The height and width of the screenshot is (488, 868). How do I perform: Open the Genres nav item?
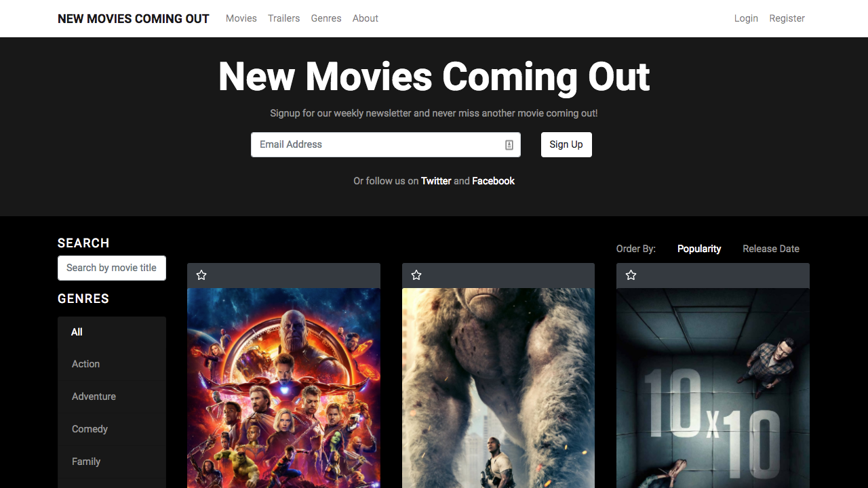326,18
